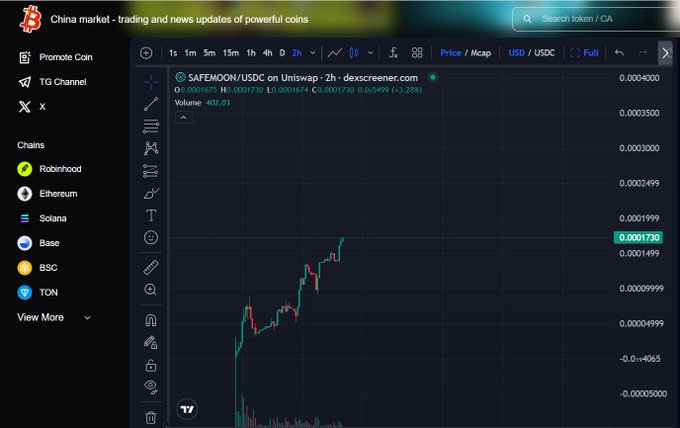
Task: Click the TradingView logo badge
Action: point(187,409)
